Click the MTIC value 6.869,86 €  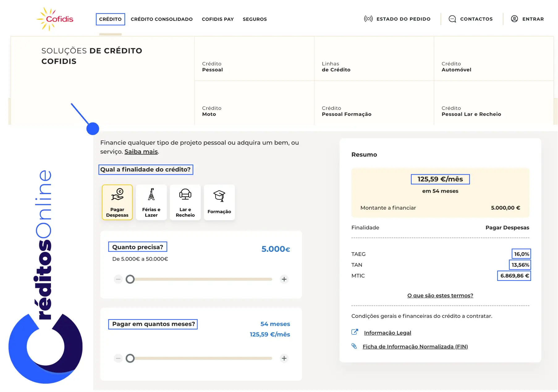514,276
